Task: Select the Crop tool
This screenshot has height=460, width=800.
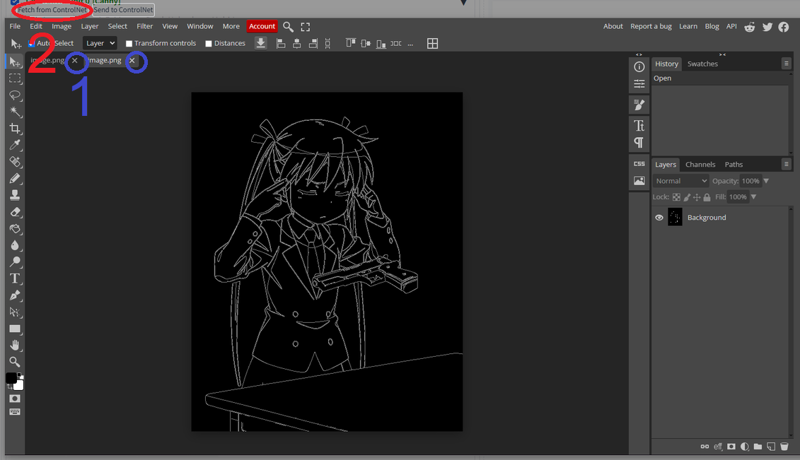Action: coord(15,129)
